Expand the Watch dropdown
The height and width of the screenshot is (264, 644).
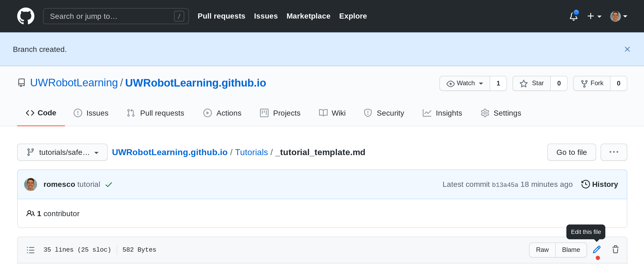(465, 83)
